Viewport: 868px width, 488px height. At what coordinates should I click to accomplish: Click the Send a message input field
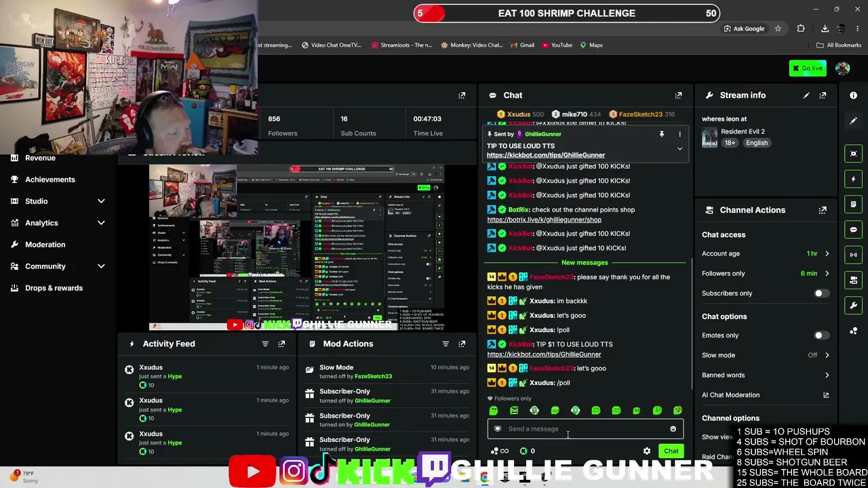[x=585, y=429]
